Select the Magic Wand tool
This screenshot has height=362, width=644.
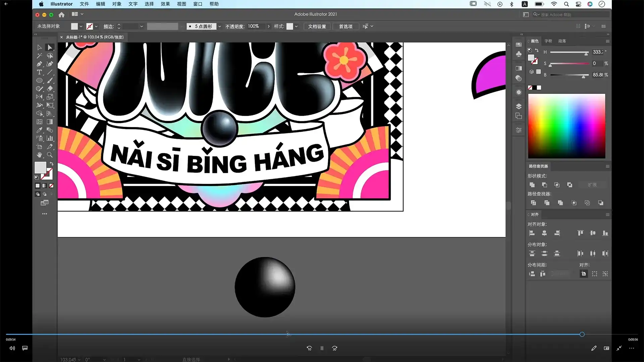pyautogui.click(x=39, y=56)
